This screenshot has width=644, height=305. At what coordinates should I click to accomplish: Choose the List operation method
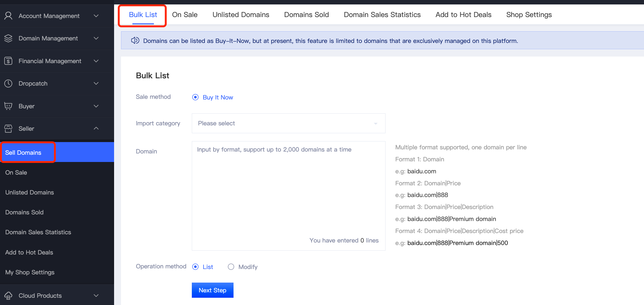click(x=196, y=267)
